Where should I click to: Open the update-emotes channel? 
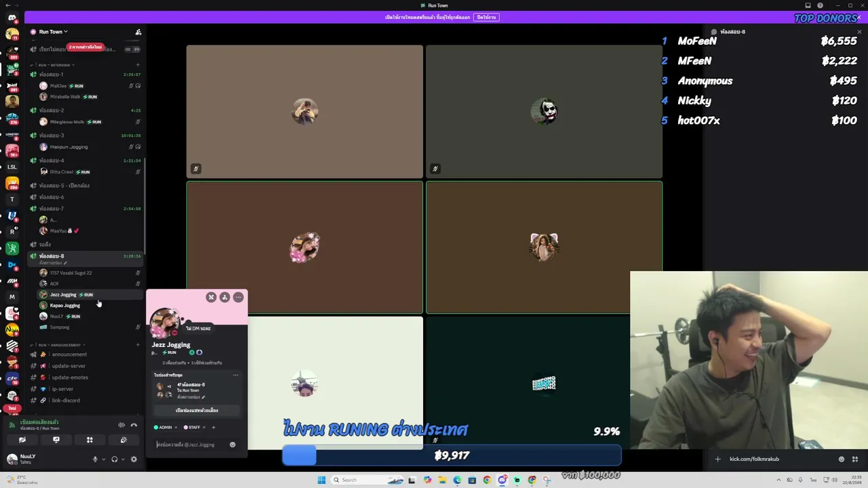coord(85,378)
